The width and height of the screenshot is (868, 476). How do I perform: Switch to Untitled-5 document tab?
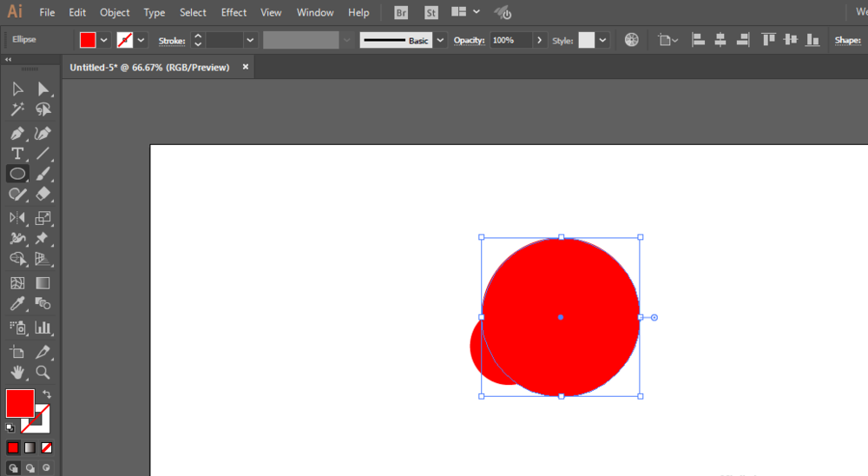149,67
